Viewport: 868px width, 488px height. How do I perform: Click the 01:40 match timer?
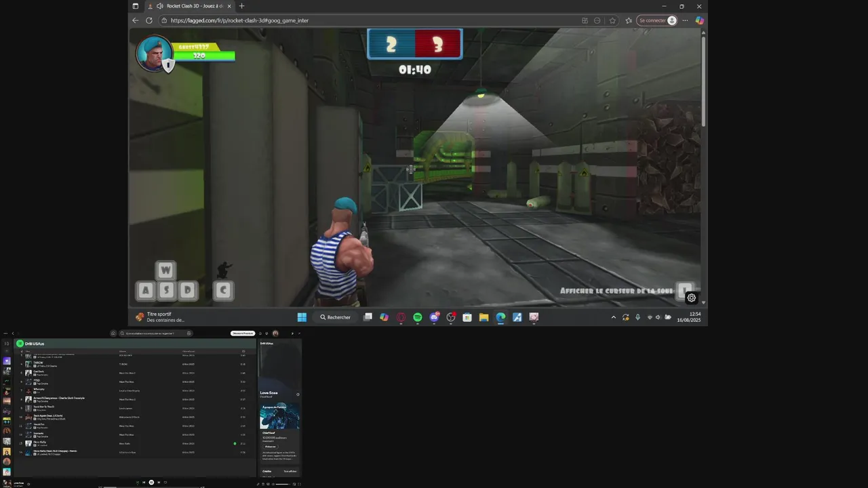(414, 69)
